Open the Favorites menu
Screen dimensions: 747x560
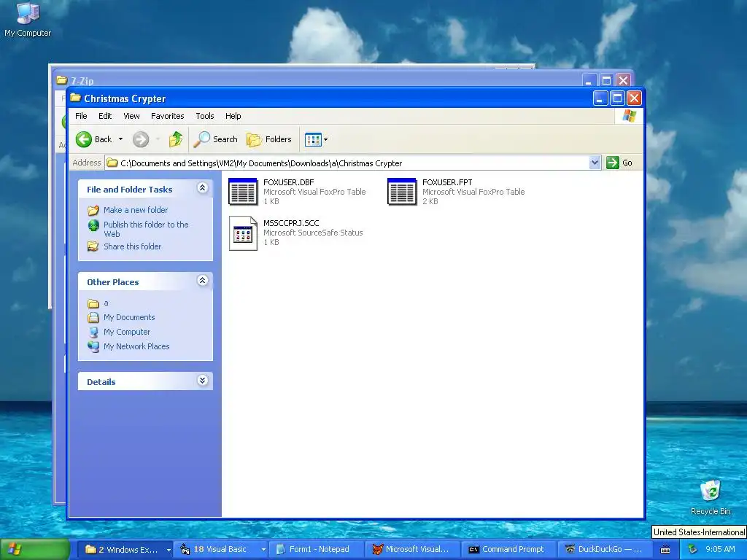pos(167,116)
